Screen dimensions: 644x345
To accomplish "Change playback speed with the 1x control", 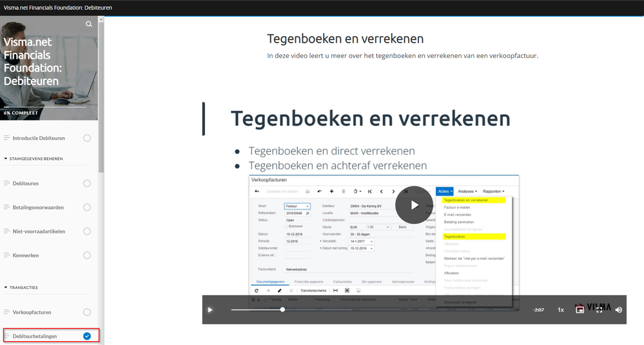I will 561,310.
